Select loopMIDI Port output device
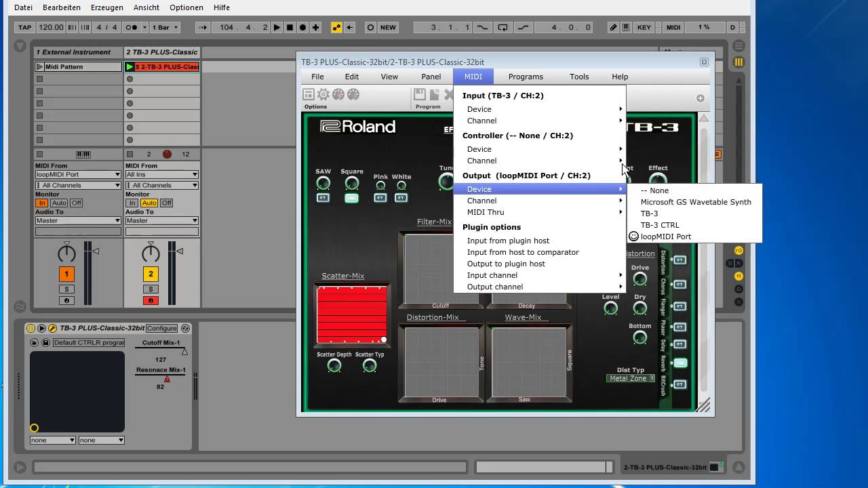The image size is (868, 488). 694,237
